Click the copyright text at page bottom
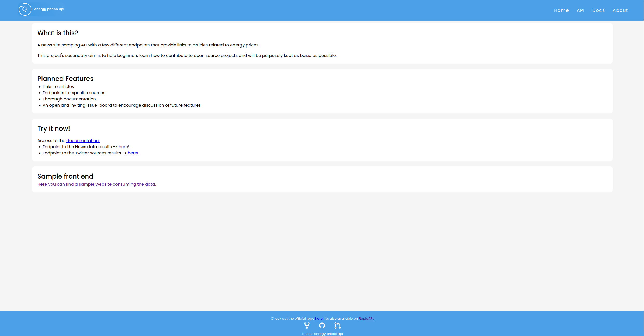This screenshot has height=336, width=644. (x=322, y=334)
